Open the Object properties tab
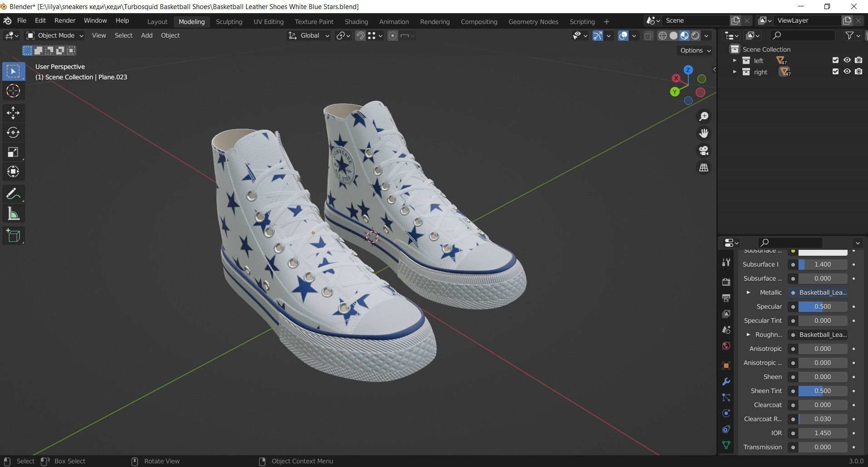 coord(726,365)
